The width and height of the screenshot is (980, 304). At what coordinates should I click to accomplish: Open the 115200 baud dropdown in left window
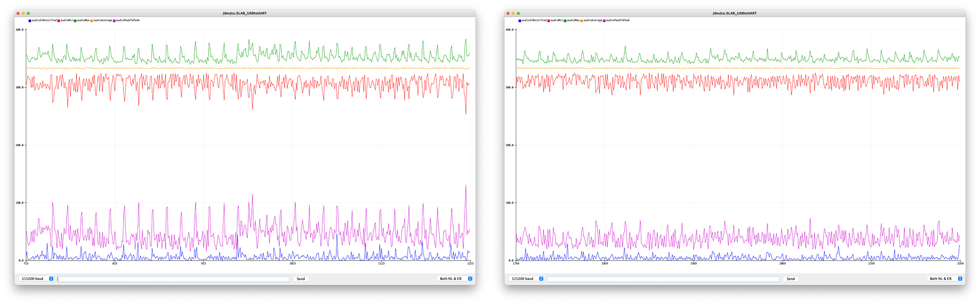[x=36, y=279]
